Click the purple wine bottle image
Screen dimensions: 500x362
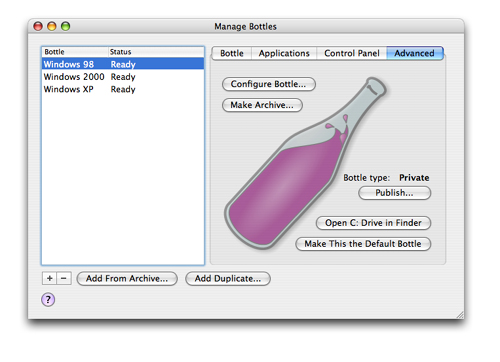pos(305,163)
